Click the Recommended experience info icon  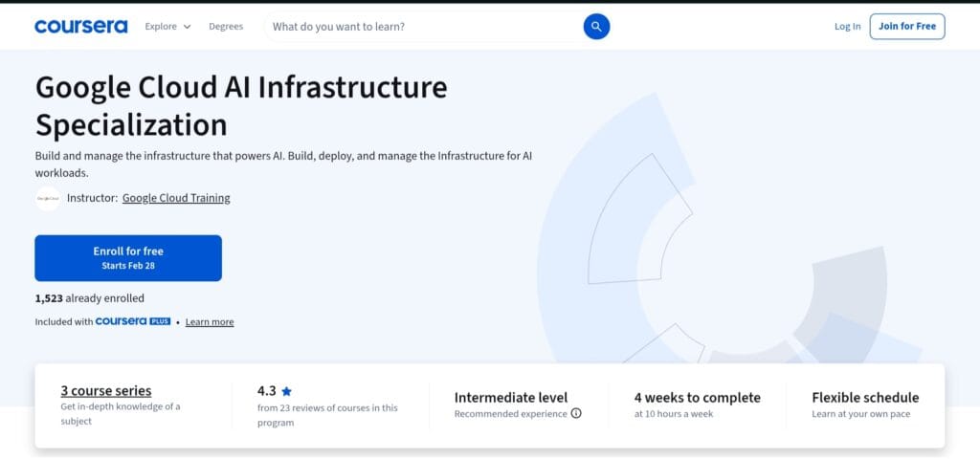click(x=576, y=413)
